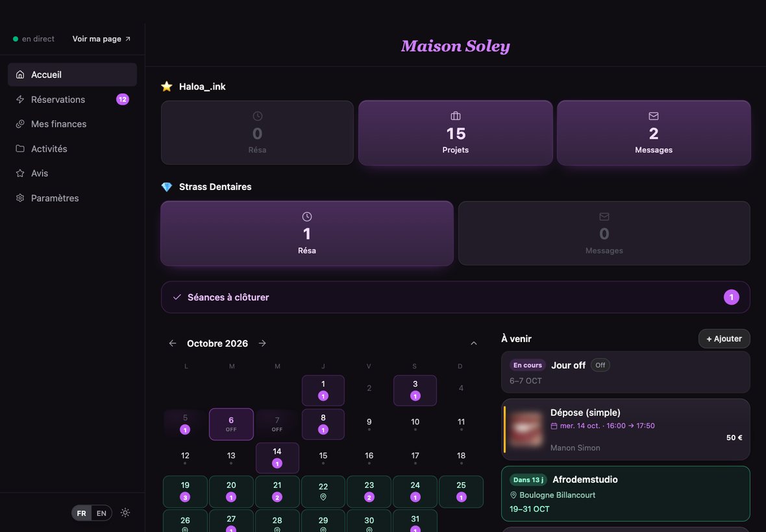Collapse the calendar with the chevron
The image size is (766, 532).
click(x=474, y=344)
